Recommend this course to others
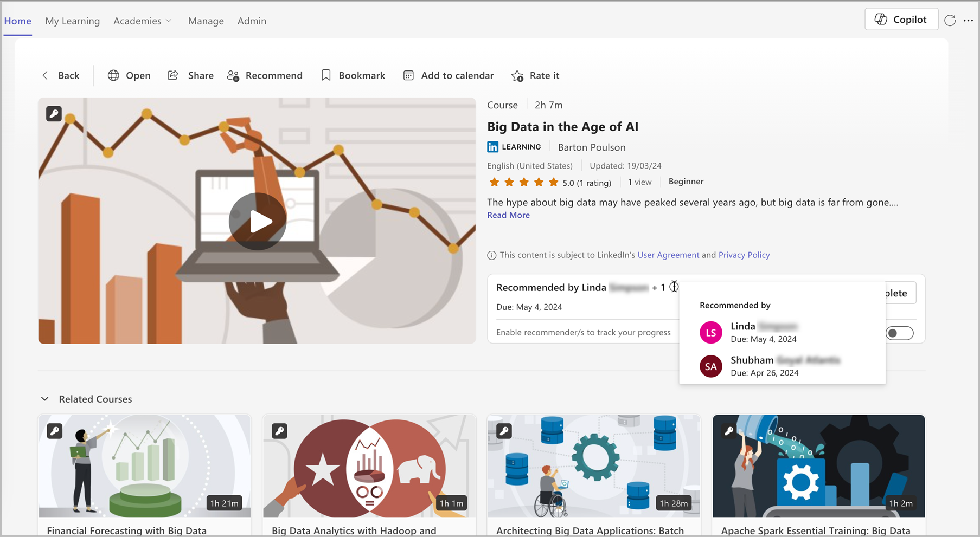The height and width of the screenshot is (537, 980). click(x=265, y=75)
